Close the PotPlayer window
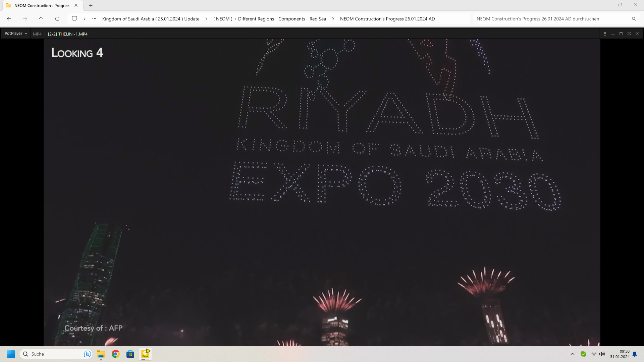 coord(637,34)
